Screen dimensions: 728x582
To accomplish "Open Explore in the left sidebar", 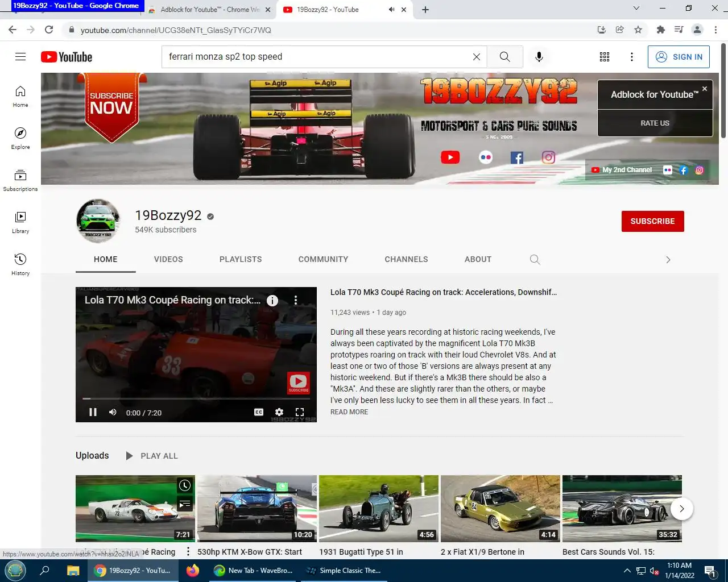I will (x=20, y=138).
